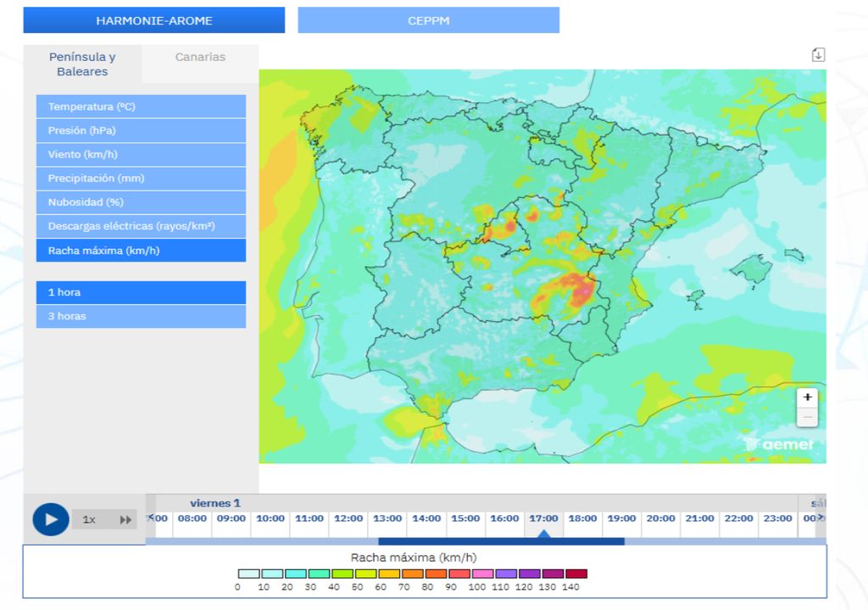This screenshot has width=868, height=610.
Task: Select 11:00 forecast hour
Action: pyautogui.click(x=309, y=518)
